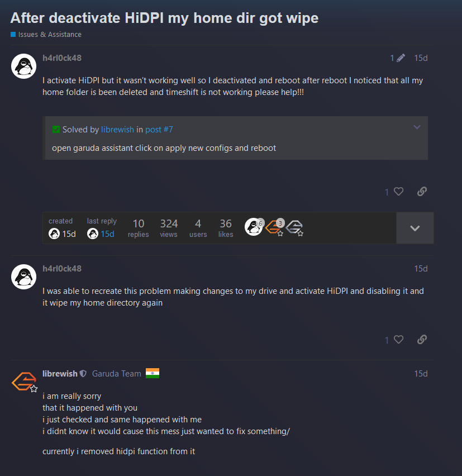The image size is (462, 476).
Task: Click the pencil edit history icon
Action: click(401, 58)
